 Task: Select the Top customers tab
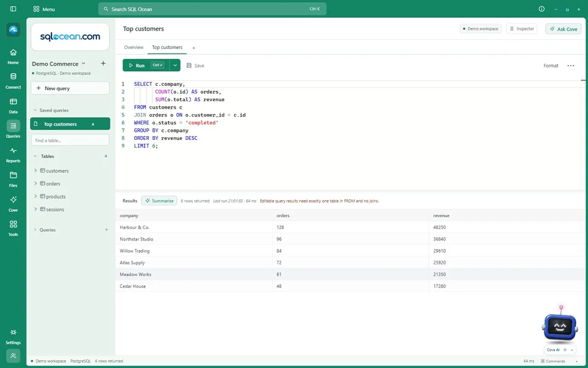tap(167, 47)
